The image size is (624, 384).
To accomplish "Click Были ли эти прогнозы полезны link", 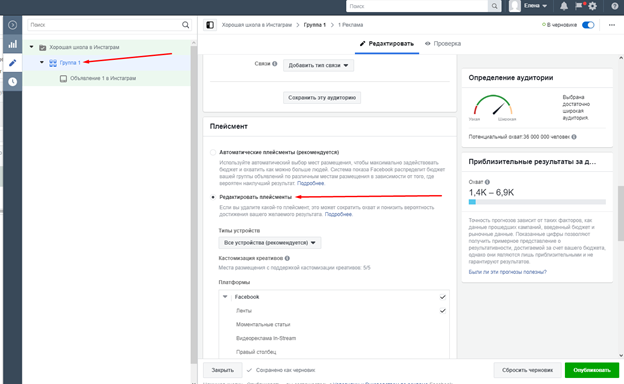I will point(507,272).
